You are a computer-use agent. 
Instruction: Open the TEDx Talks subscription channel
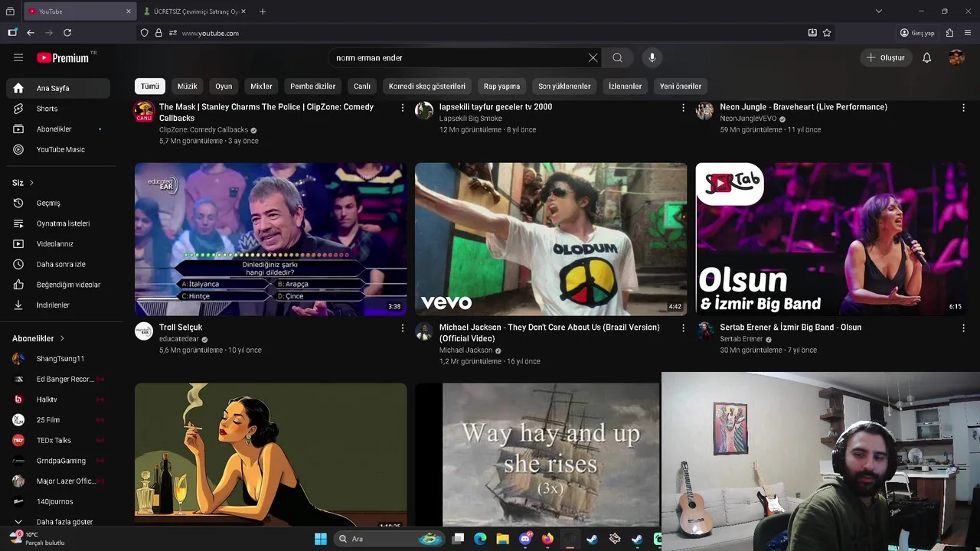(58, 440)
